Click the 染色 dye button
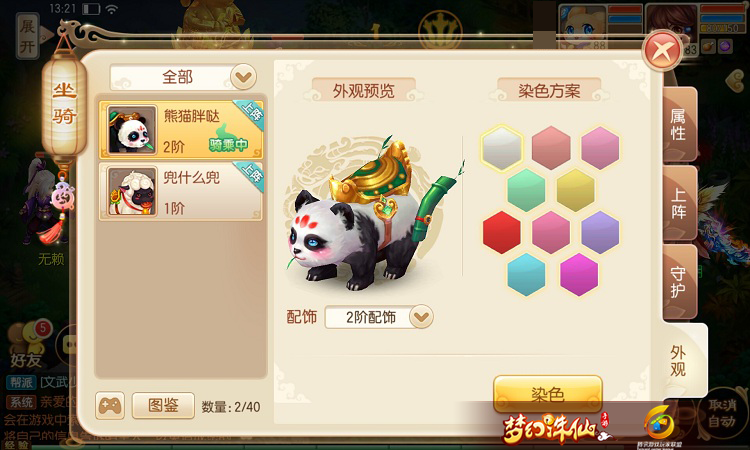 point(547,394)
